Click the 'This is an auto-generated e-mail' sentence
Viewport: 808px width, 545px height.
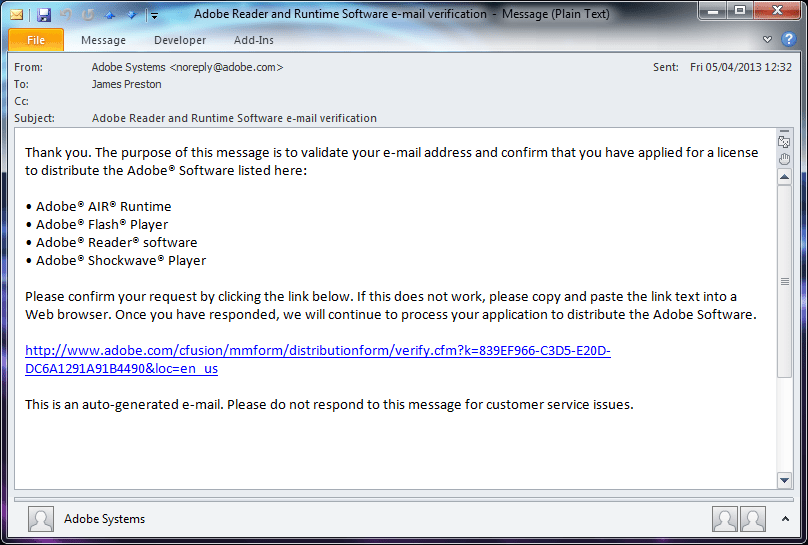click(x=329, y=404)
